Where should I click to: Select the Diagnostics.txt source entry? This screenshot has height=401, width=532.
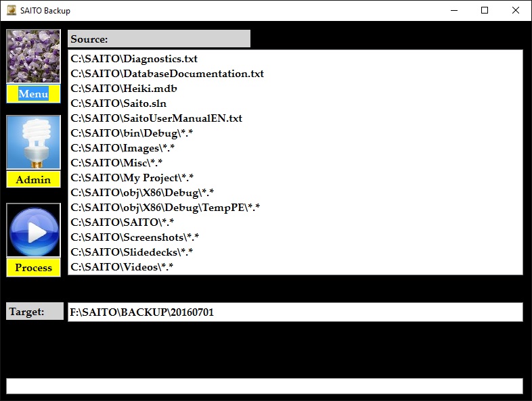click(134, 59)
